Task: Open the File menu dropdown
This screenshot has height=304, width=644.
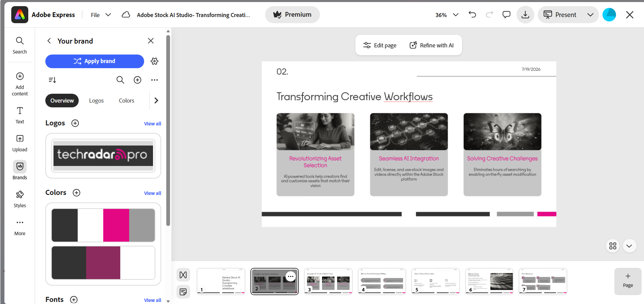Action: click(101, 15)
